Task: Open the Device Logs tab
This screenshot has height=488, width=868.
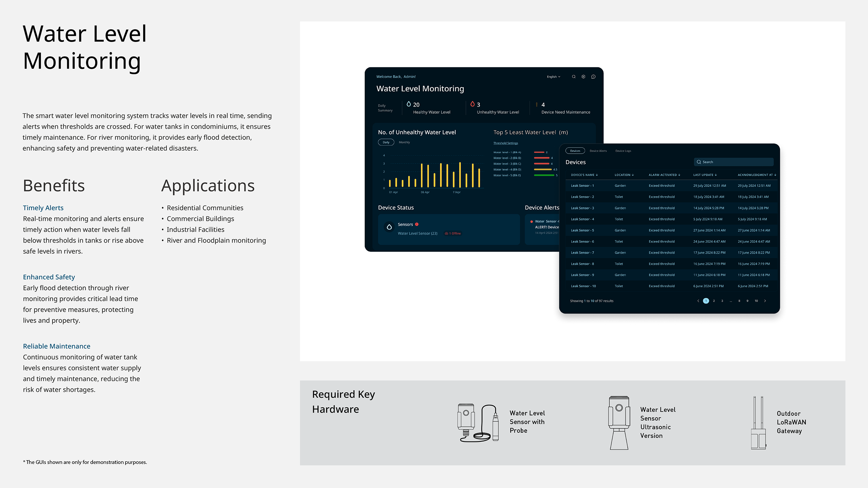Action: coord(623,151)
